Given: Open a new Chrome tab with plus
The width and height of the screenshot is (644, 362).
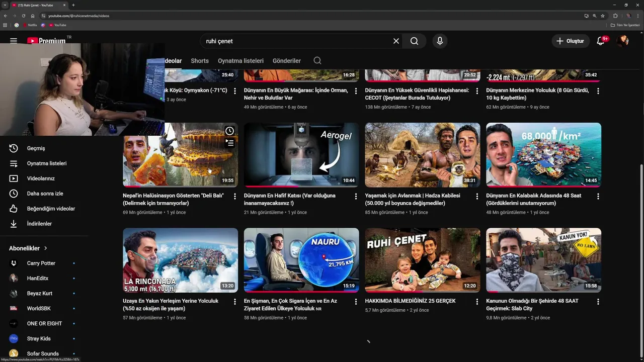Looking at the screenshot, I should pyautogui.click(x=73, y=5).
